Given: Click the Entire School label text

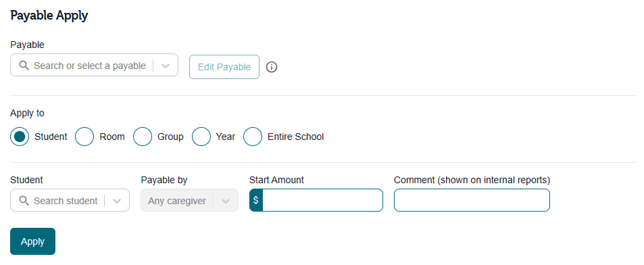Looking at the screenshot, I should pos(296,137).
